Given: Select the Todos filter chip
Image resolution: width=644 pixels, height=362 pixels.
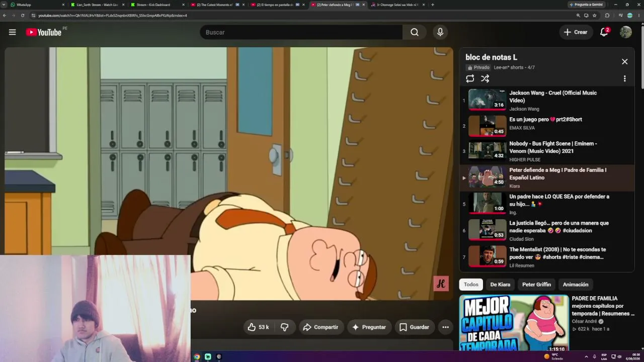Looking at the screenshot, I should 471,285.
